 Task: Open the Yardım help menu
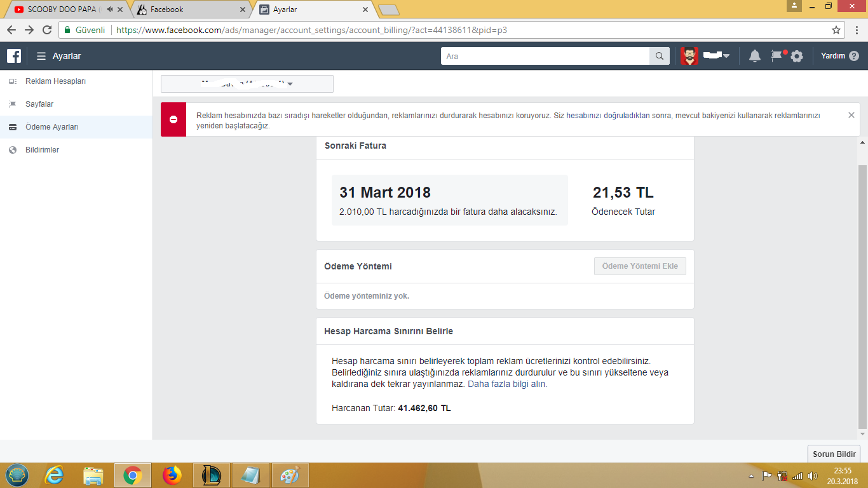click(x=839, y=56)
